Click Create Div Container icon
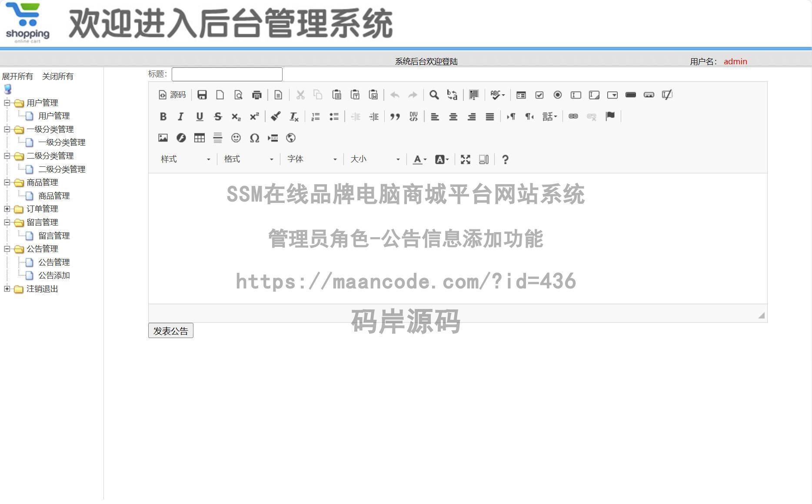 click(x=413, y=116)
